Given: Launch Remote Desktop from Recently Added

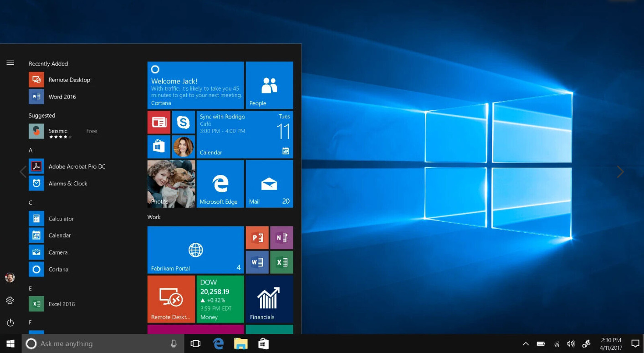Looking at the screenshot, I should coord(60,80).
